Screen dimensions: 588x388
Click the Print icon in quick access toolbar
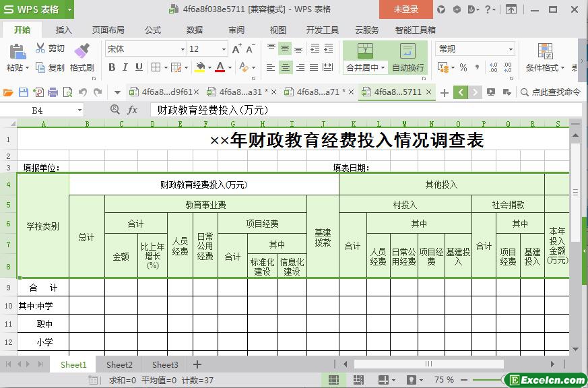53,92
